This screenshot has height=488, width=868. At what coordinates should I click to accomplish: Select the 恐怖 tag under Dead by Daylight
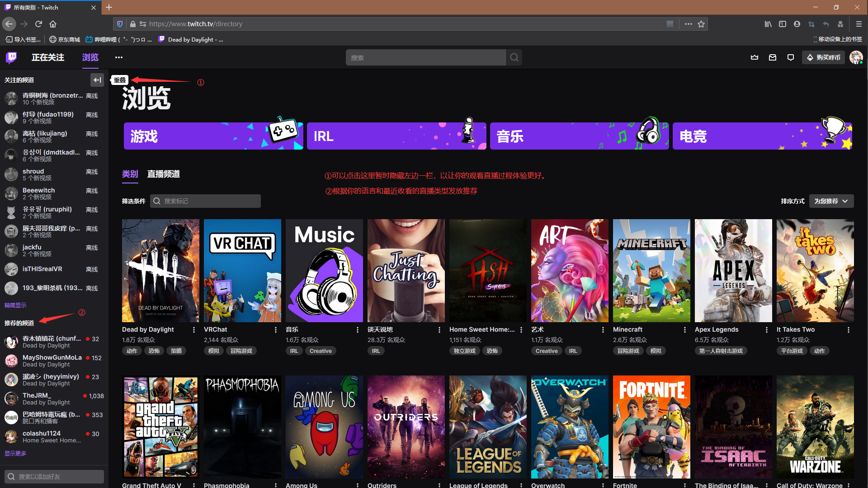[154, 351]
